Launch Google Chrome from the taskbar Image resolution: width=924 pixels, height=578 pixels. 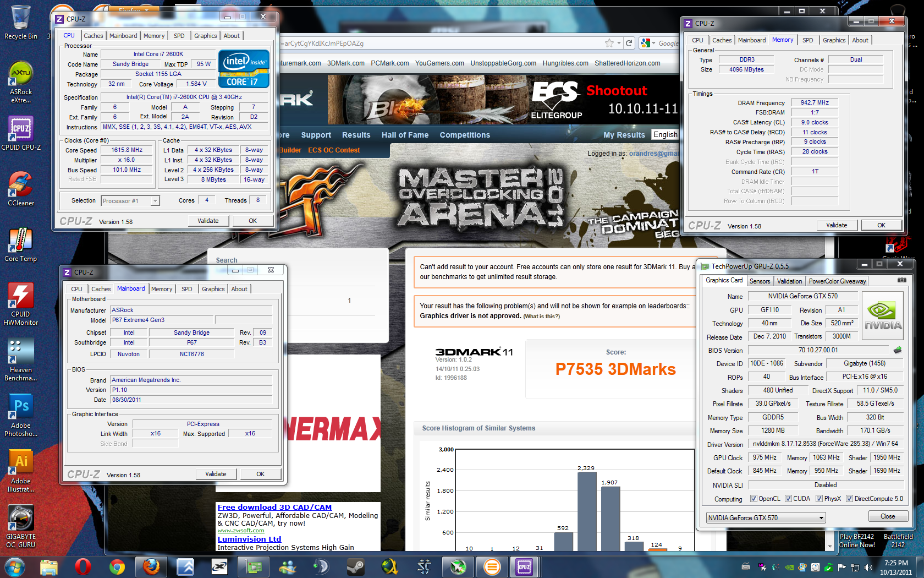click(117, 567)
